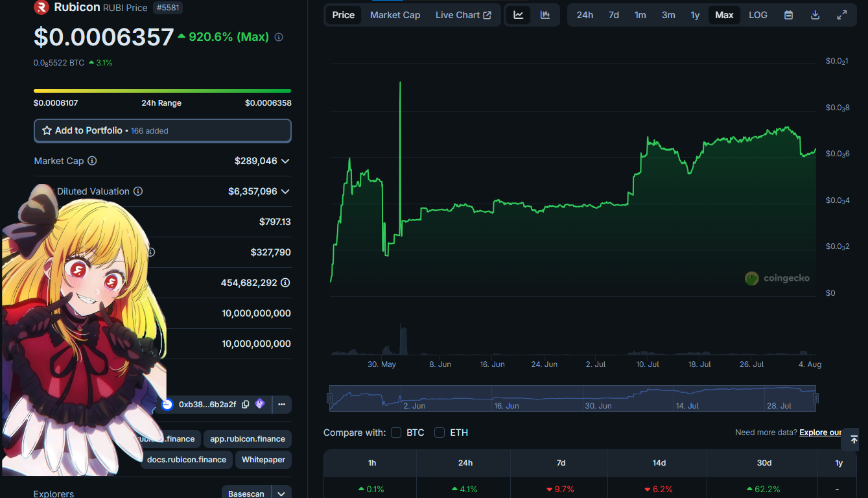The image size is (868, 498).
Task: Click the mini navigator chart overview
Action: click(572, 398)
